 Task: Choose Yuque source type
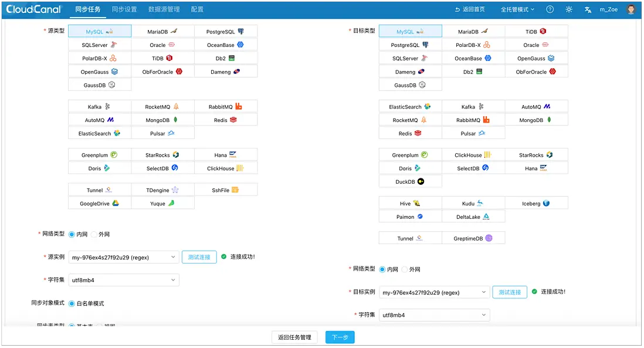pyautogui.click(x=162, y=204)
